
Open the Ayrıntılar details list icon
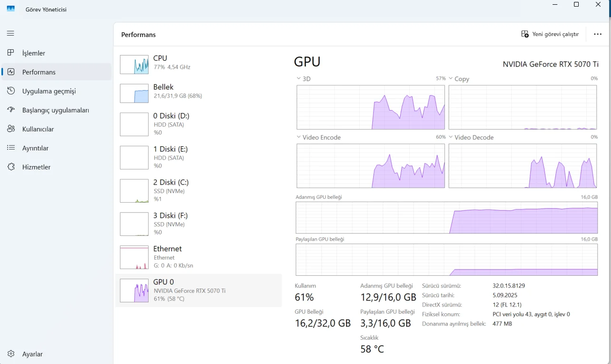tap(11, 148)
